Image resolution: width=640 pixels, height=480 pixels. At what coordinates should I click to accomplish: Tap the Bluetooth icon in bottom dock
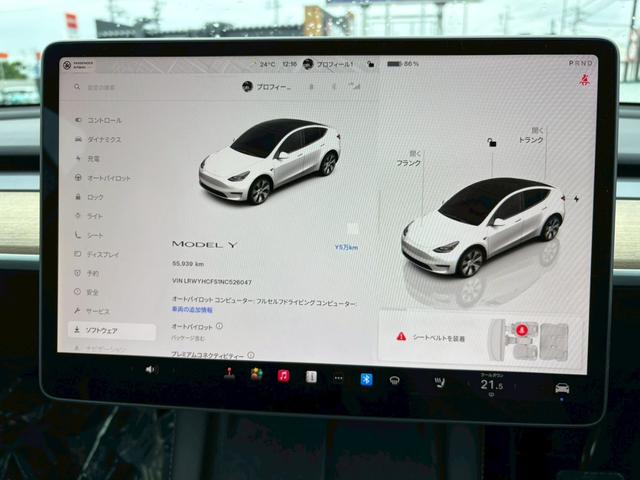coord(366,378)
